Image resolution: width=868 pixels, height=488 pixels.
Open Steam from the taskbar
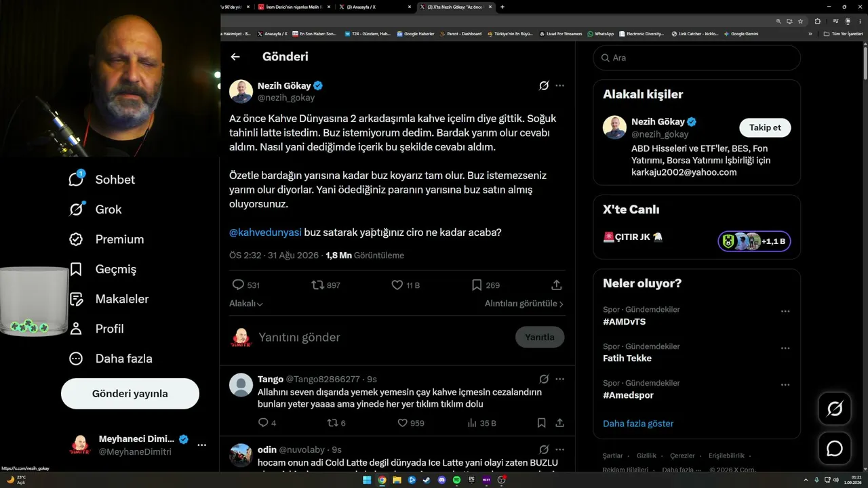coord(427,480)
